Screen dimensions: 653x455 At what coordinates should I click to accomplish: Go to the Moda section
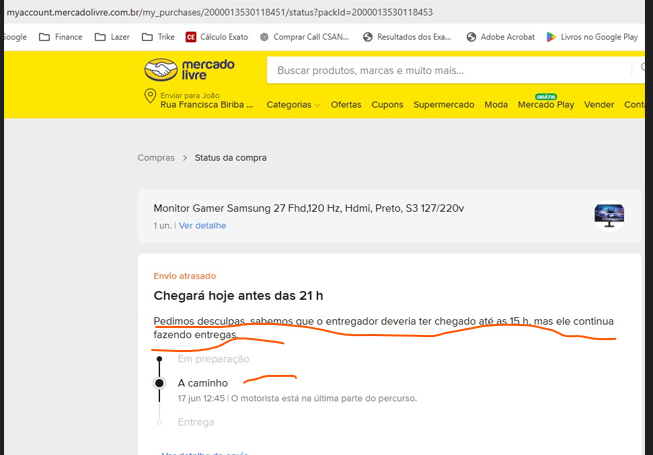(x=496, y=105)
